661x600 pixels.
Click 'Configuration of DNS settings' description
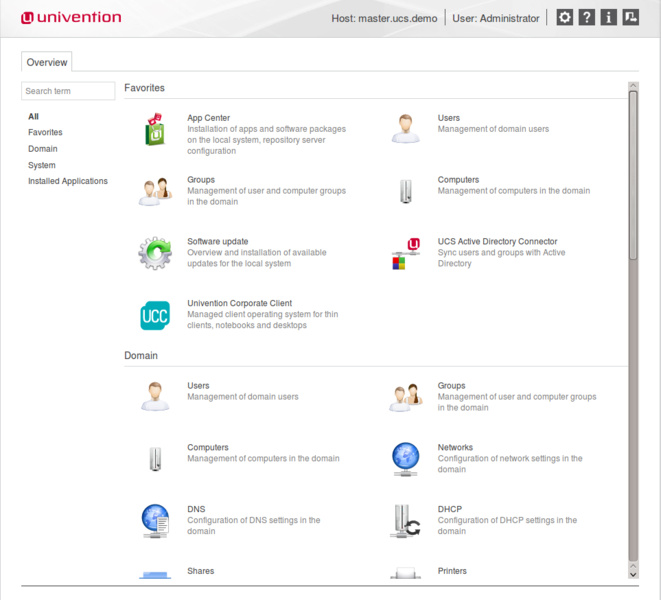pyautogui.click(x=254, y=525)
